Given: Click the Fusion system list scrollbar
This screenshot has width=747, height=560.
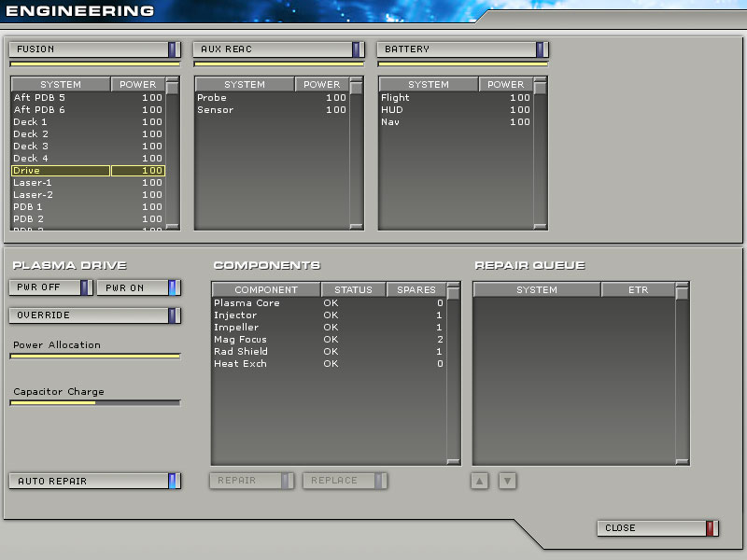Looking at the screenshot, I should point(173,159).
